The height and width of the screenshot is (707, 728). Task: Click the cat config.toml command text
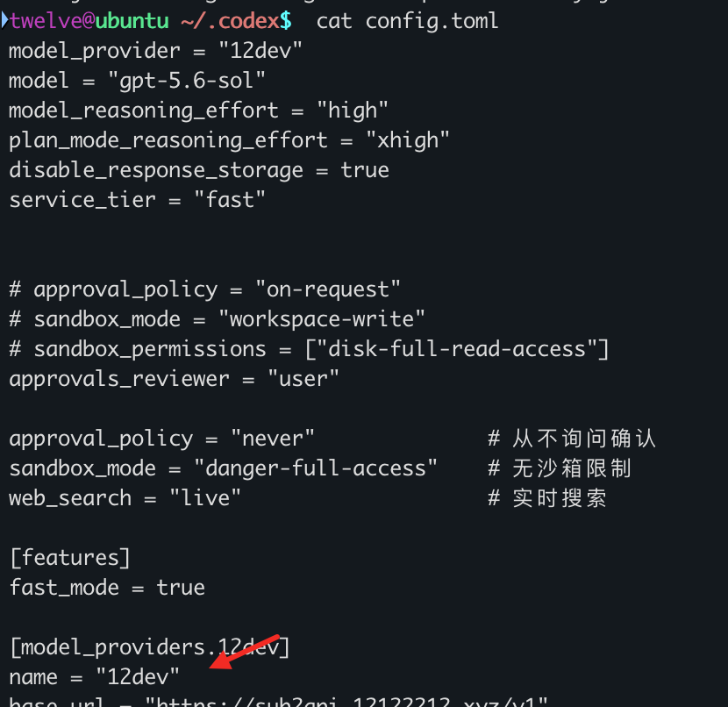pos(407,22)
